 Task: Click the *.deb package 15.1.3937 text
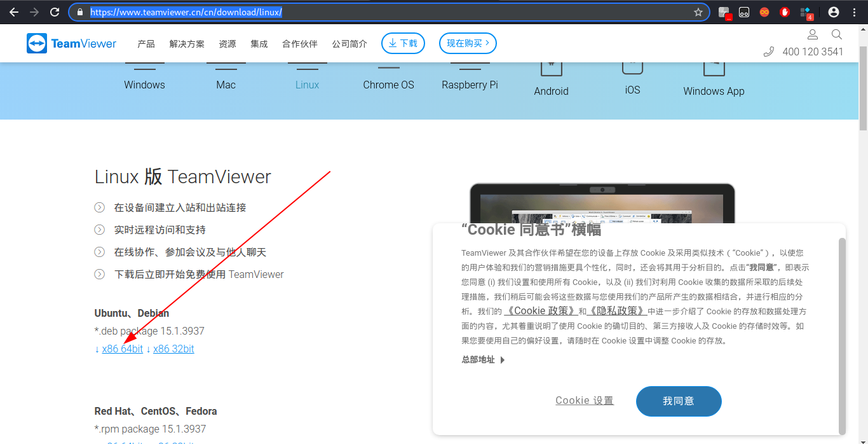tap(149, 331)
